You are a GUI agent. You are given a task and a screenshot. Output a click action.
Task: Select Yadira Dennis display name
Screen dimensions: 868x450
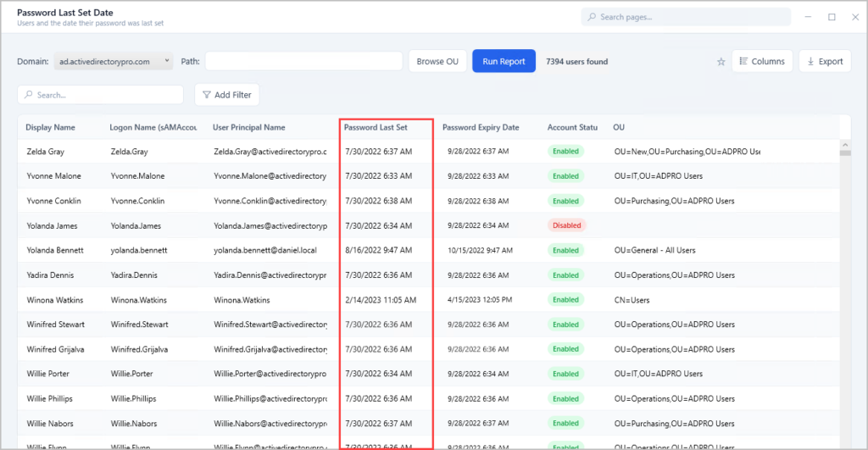pyautogui.click(x=50, y=275)
